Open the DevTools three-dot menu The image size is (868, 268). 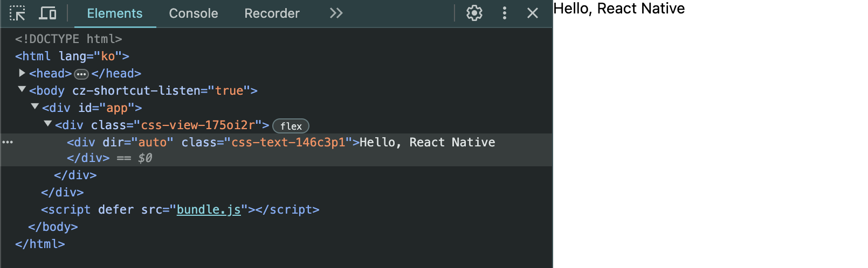point(505,13)
